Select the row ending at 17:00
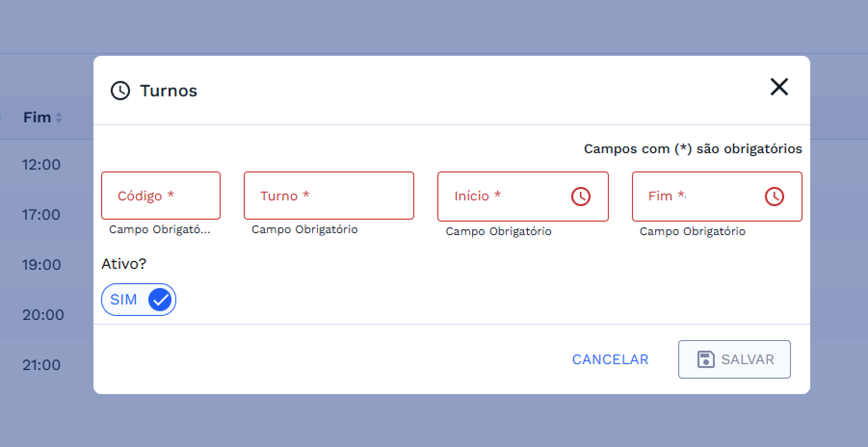This screenshot has width=868, height=447. pyautogui.click(x=41, y=215)
